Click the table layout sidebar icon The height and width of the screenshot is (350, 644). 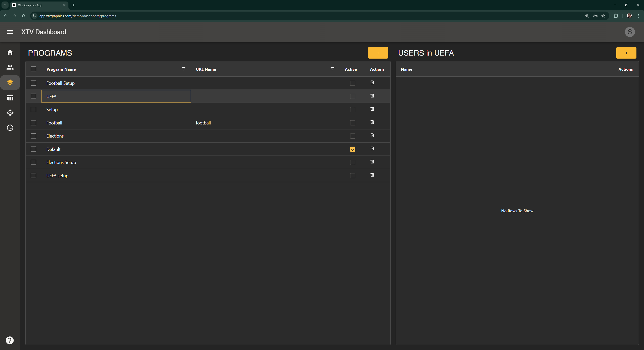[x=10, y=98]
